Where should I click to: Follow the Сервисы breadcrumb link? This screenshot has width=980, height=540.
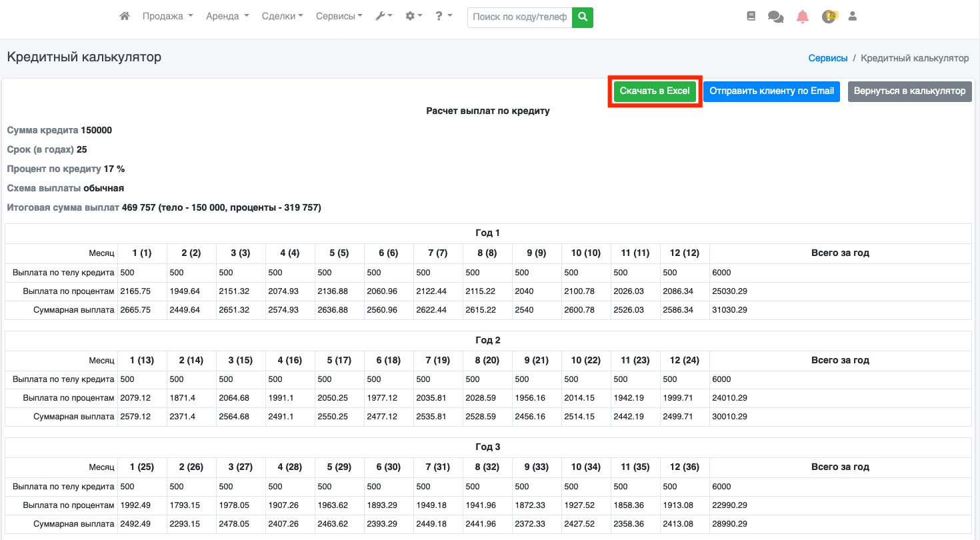click(x=827, y=58)
